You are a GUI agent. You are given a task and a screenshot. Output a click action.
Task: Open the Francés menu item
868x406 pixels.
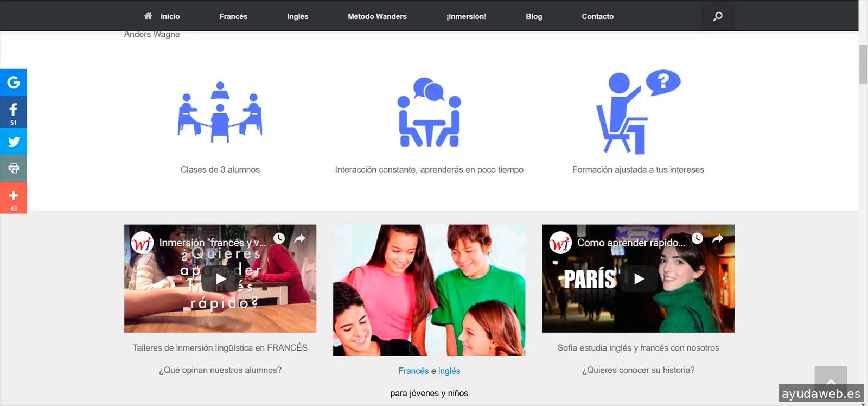click(233, 16)
